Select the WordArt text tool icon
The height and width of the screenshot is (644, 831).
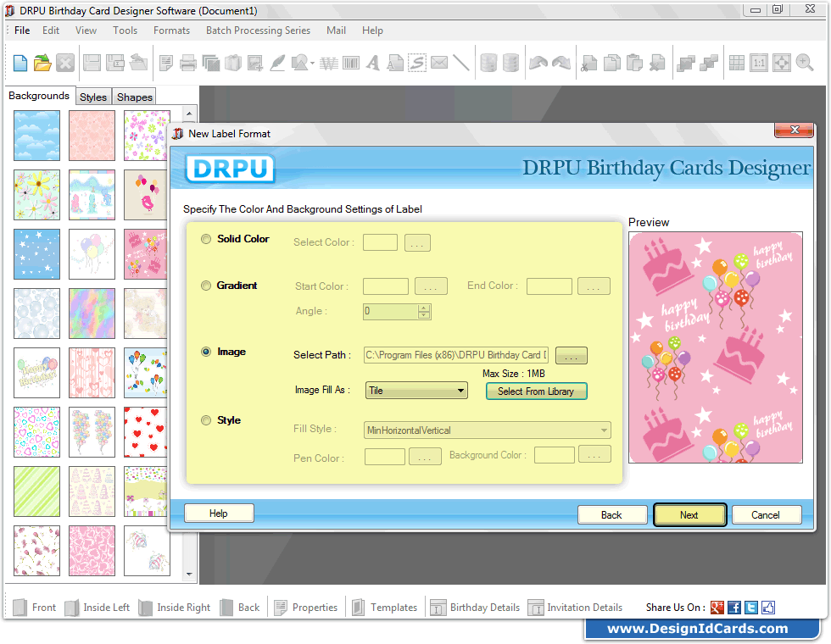point(329,64)
